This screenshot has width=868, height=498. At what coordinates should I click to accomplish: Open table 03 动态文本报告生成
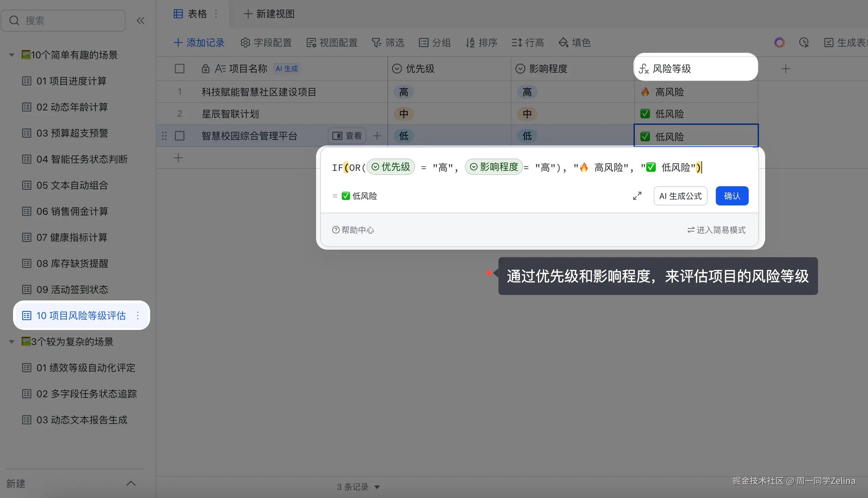tap(75, 420)
